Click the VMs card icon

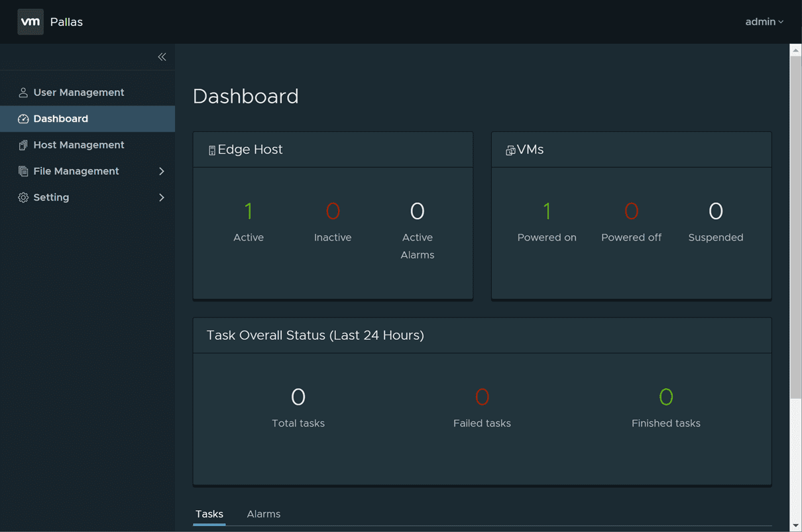[510, 150]
